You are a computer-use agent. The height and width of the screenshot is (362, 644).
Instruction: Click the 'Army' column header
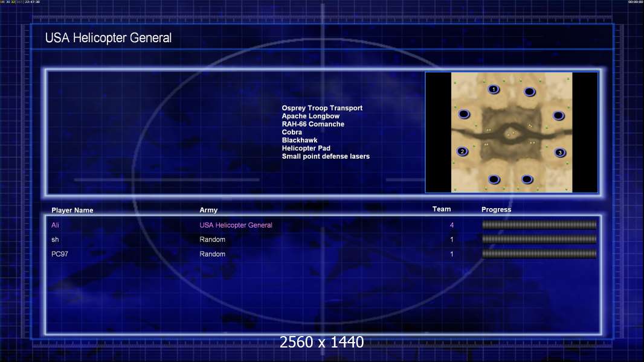coord(208,210)
